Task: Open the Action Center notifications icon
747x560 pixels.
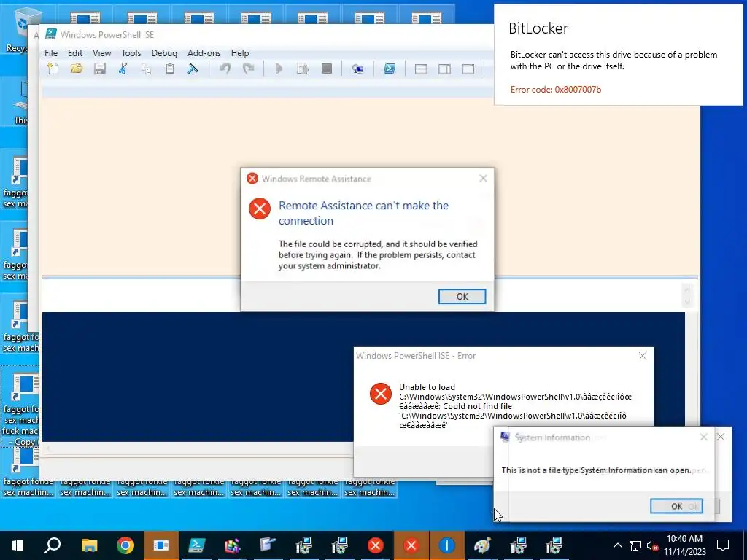Action: click(723, 545)
